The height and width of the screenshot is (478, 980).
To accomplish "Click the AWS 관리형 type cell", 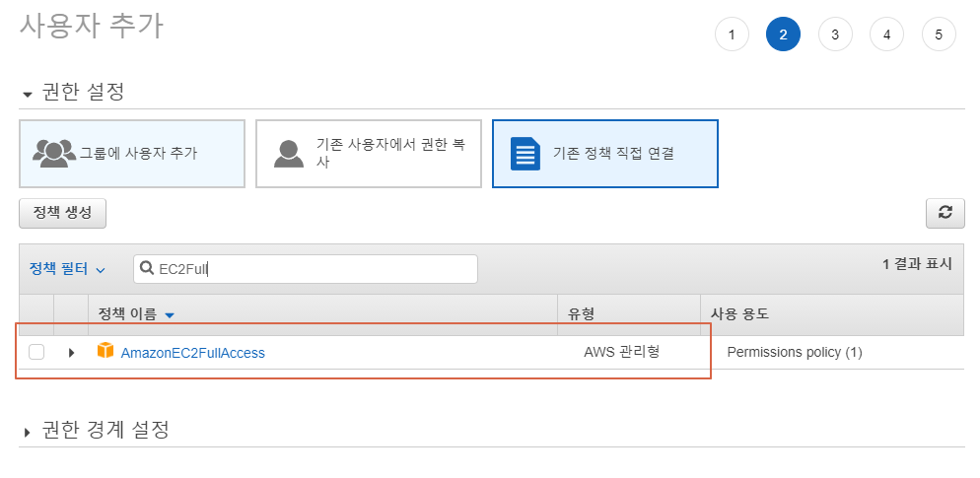I will [622, 353].
